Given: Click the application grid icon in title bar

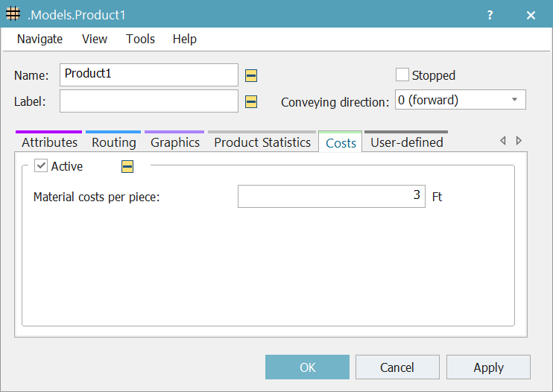Looking at the screenshot, I should point(13,15).
